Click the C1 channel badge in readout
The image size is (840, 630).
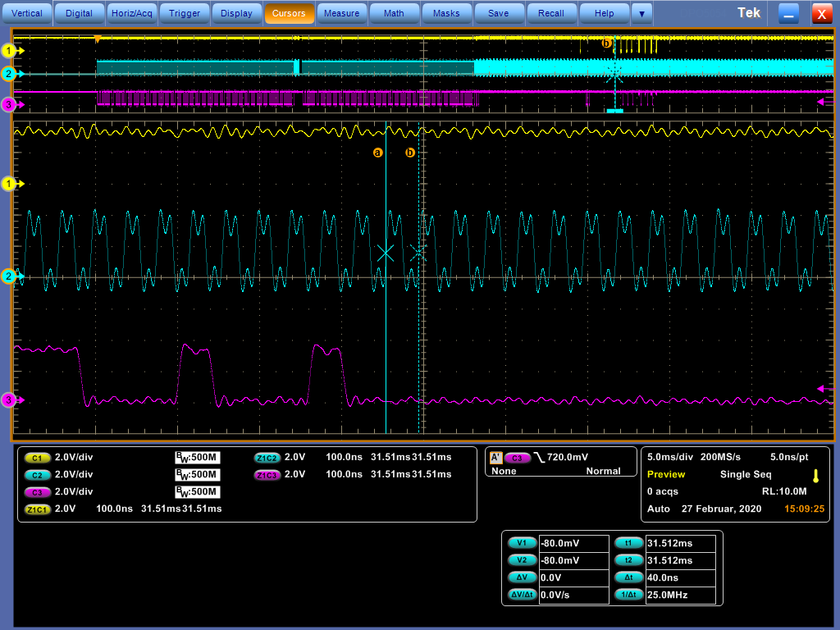[38, 458]
